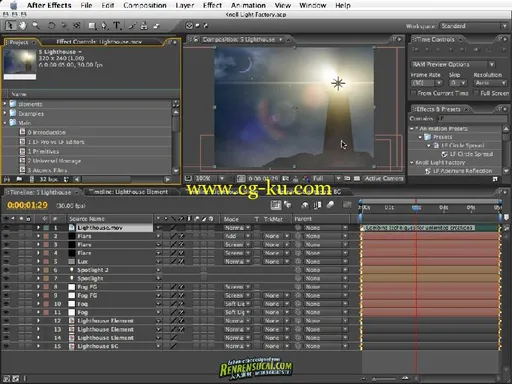Expand layer 7 Spotlight properties
The height and width of the screenshot is (384, 512).
pos(38,278)
